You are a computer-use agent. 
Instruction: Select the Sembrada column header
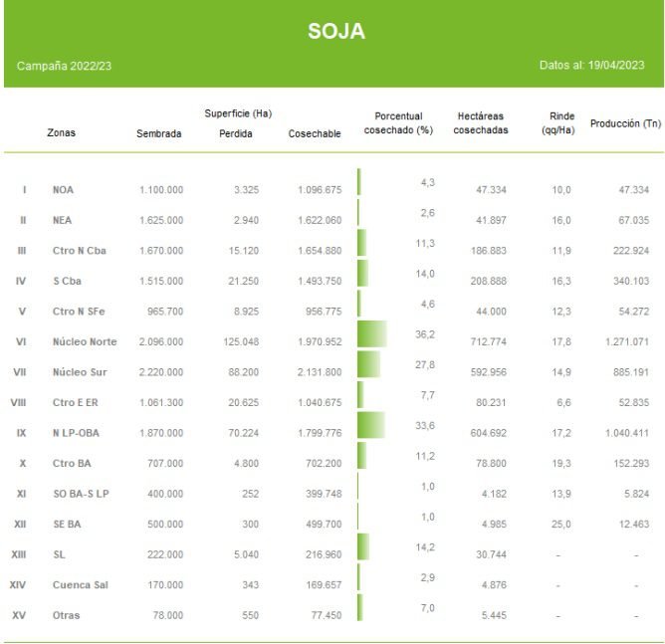coord(158,133)
